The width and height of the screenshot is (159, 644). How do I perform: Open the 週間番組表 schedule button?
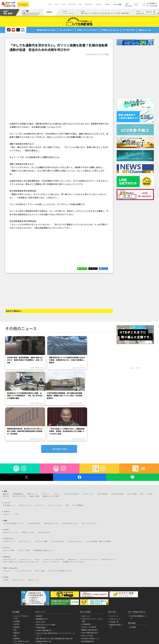[150, 12]
